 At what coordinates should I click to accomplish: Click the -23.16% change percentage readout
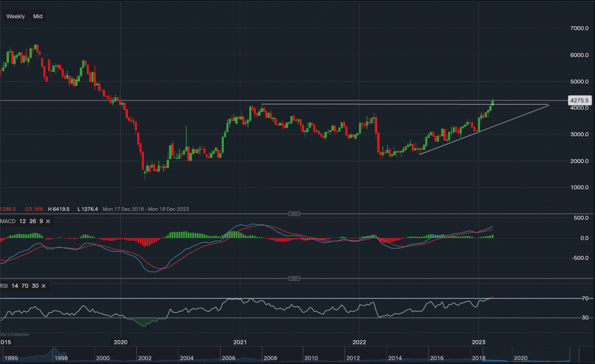pos(33,209)
